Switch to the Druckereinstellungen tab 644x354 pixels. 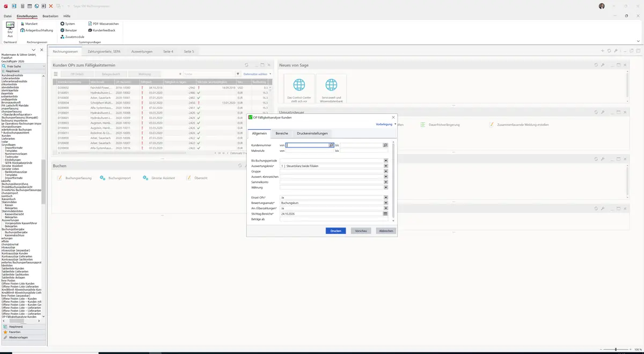tap(312, 133)
